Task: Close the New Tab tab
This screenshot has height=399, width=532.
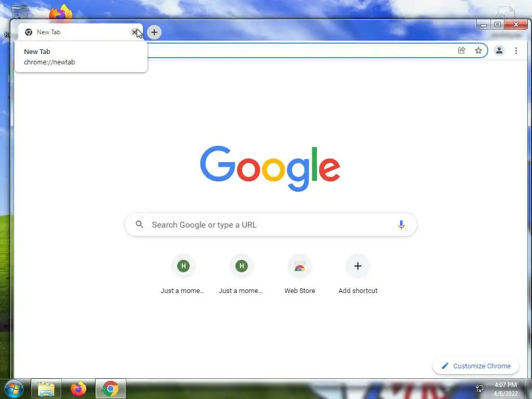Action: [135, 32]
